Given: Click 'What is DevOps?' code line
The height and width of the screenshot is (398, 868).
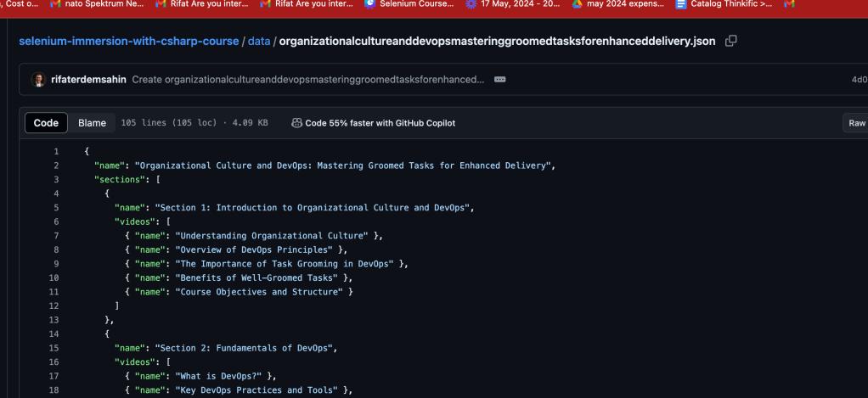Looking at the screenshot, I should [x=200, y=376].
